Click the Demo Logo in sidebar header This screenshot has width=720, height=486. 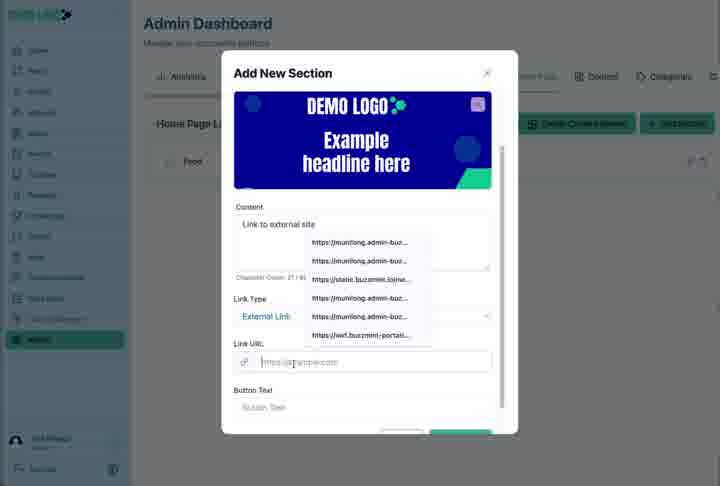click(40, 16)
